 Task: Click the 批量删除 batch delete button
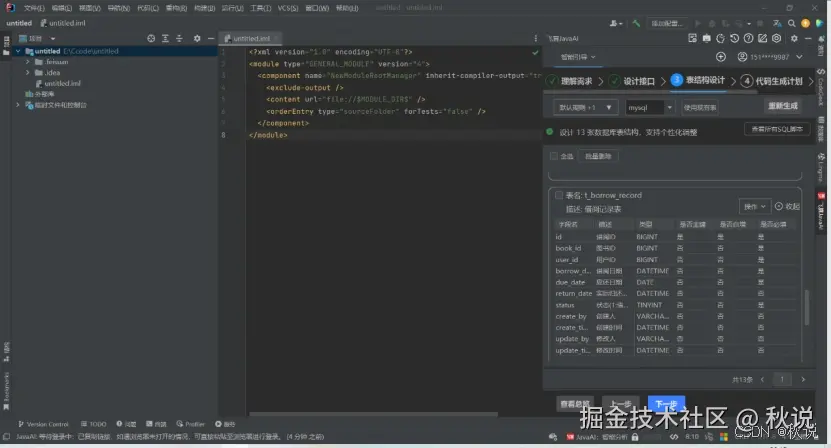point(598,156)
